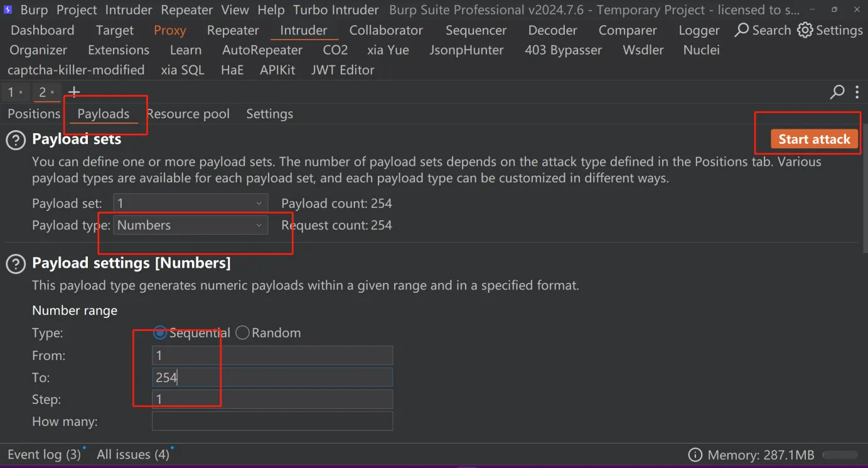
Task: Switch to the Learn tab
Action: click(x=186, y=50)
